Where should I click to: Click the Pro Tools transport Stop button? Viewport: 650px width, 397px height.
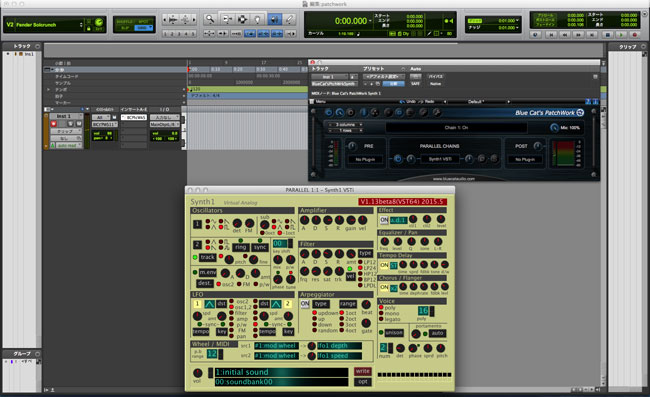coord(607,35)
